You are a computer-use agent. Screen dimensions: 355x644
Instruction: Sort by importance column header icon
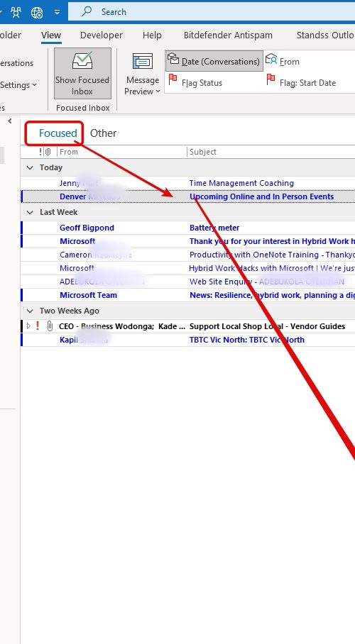(x=40, y=152)
